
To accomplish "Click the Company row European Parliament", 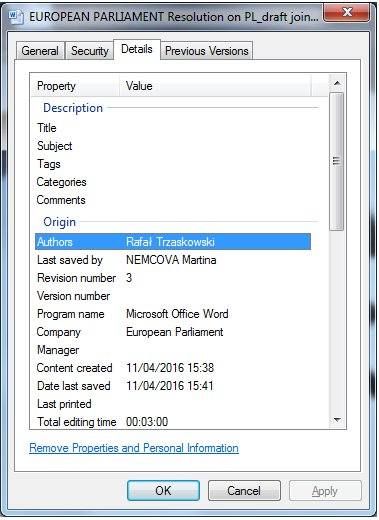I will click(x=173, y=332).
